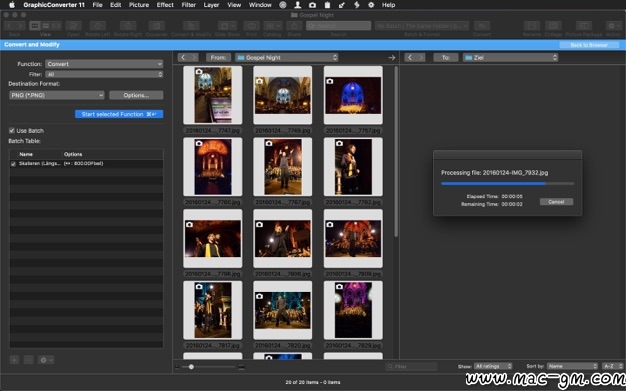Click the Convert & Modify toolbar icon
626x391 pixels.
pos(191,26)
